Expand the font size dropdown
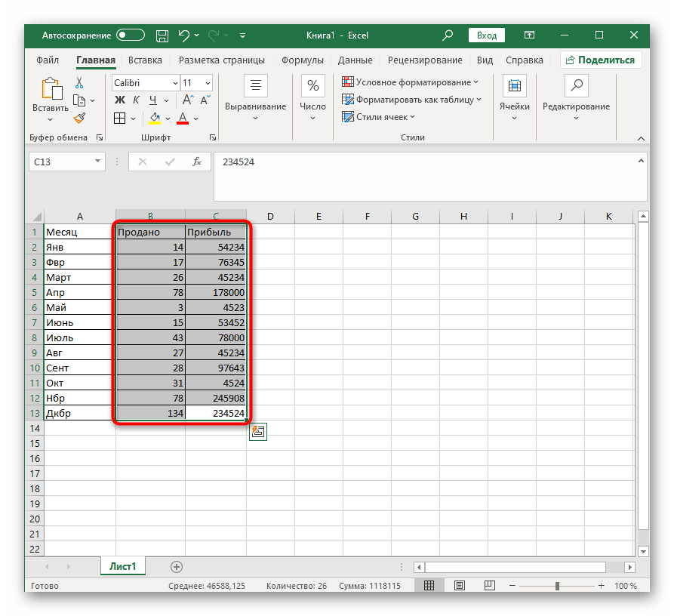 coord(208,83)
